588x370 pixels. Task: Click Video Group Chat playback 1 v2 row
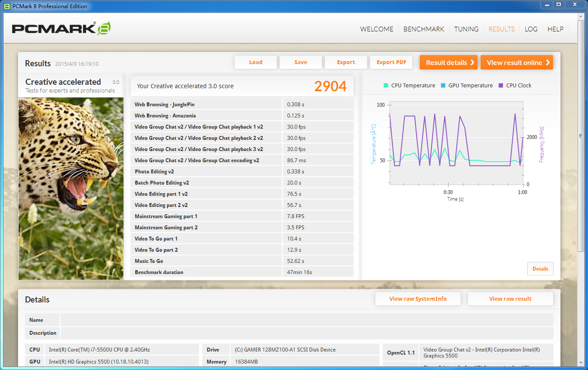[242, 127]
